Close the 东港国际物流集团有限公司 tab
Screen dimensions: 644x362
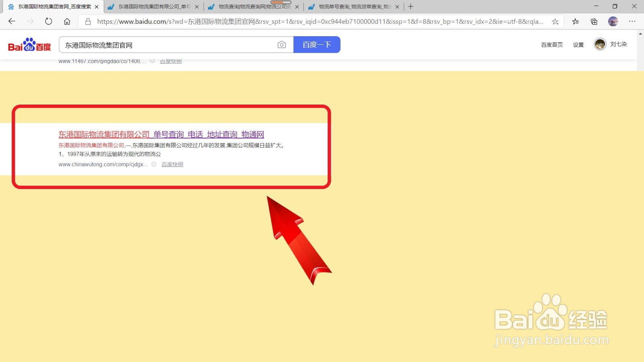pyautogui.click(x=197, y=7)
